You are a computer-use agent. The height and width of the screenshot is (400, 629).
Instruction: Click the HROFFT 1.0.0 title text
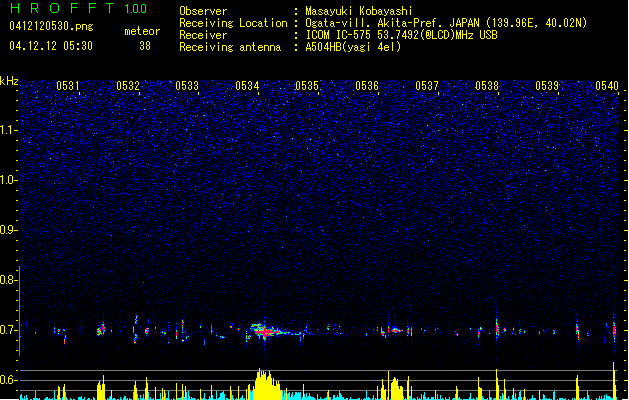tap(78, 8)
